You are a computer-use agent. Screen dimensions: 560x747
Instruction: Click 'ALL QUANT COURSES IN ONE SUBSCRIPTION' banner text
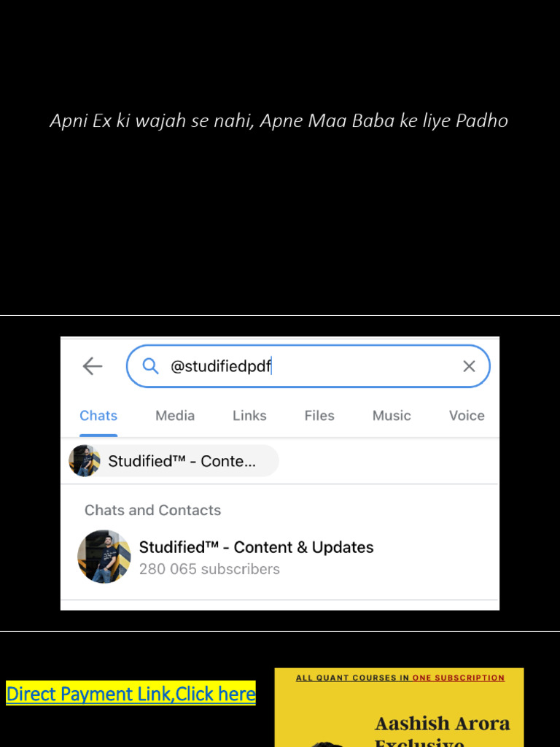point(400,678)
